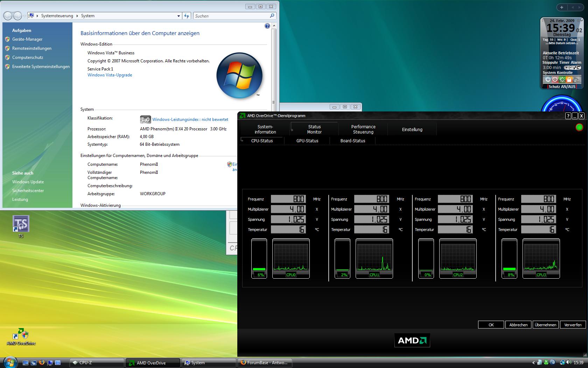This screenshot has width=588, height=368.
Task: Click the Abbrechen button
Action: tap(518, 325)
